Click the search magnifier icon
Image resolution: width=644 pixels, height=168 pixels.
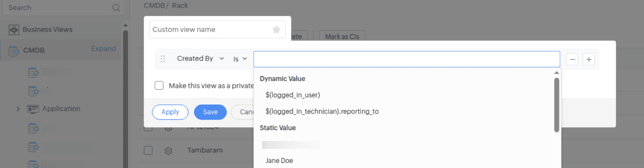pyautogui.click(x=116, y=8)
